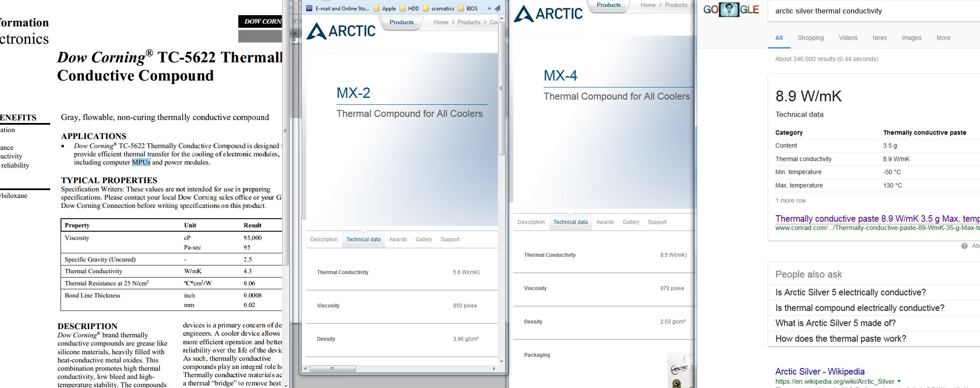Switch to Description tab on MX-4 page
This screenshot has height=388, width=980.
point(531,222)
